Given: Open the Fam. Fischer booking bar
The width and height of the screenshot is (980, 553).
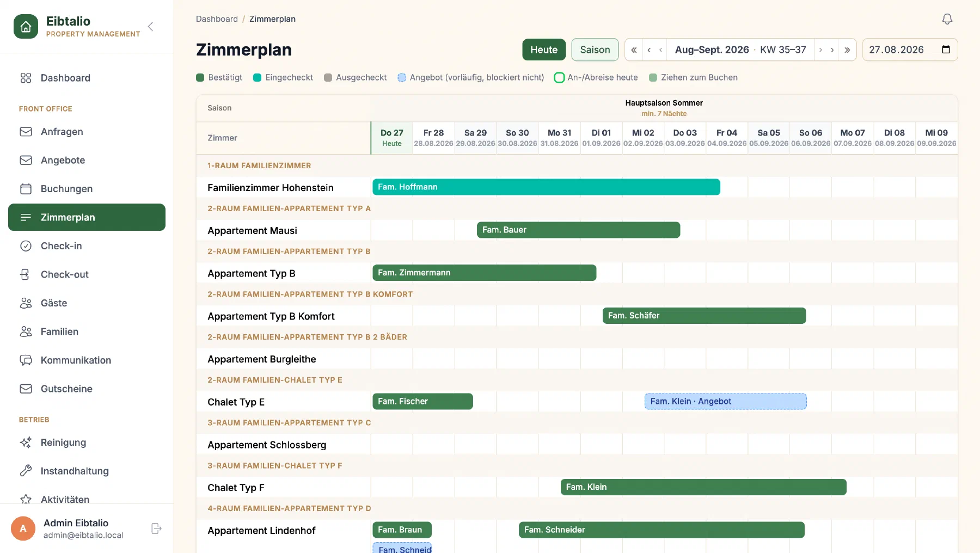Looking at the screenshot, I should [422, 401].
